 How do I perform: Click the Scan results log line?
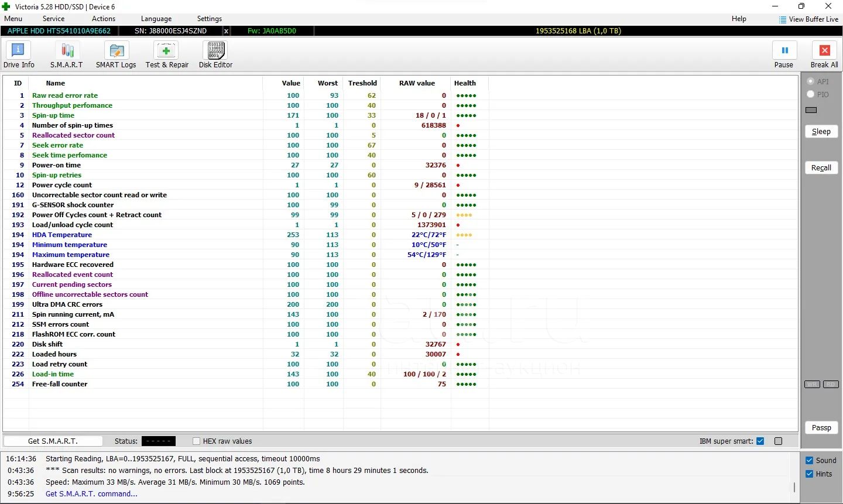pos(237,471)
